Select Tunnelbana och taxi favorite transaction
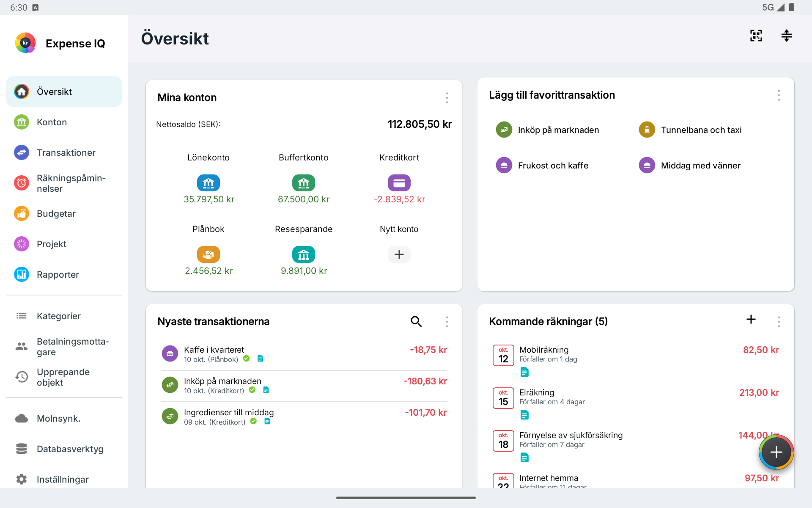 tap(690, 130)
